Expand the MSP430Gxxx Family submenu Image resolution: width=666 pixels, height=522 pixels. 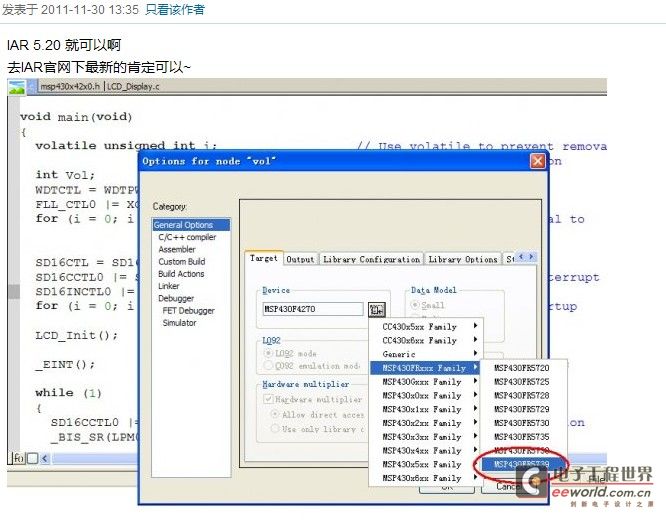425,382
